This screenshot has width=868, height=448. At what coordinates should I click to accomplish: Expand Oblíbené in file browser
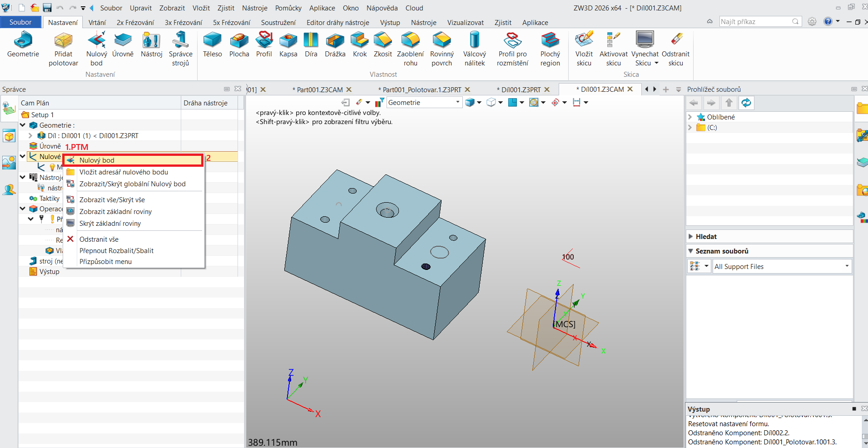(x=690, y=117)
